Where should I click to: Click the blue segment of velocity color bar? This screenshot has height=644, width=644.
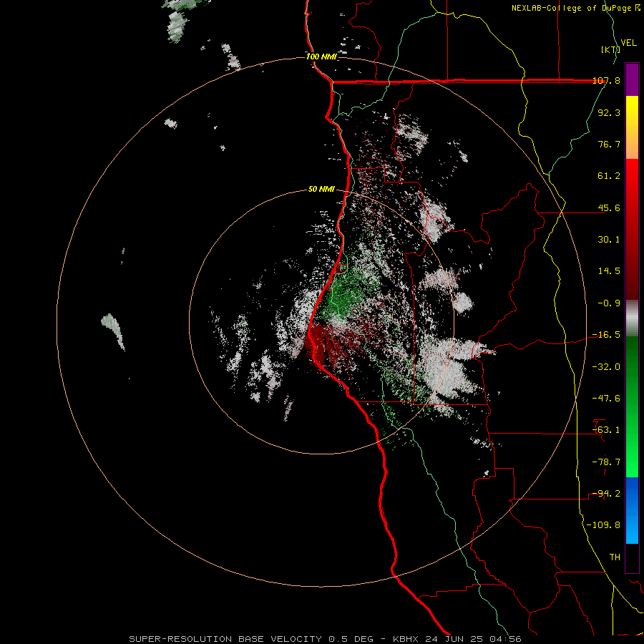coord(632,510)
